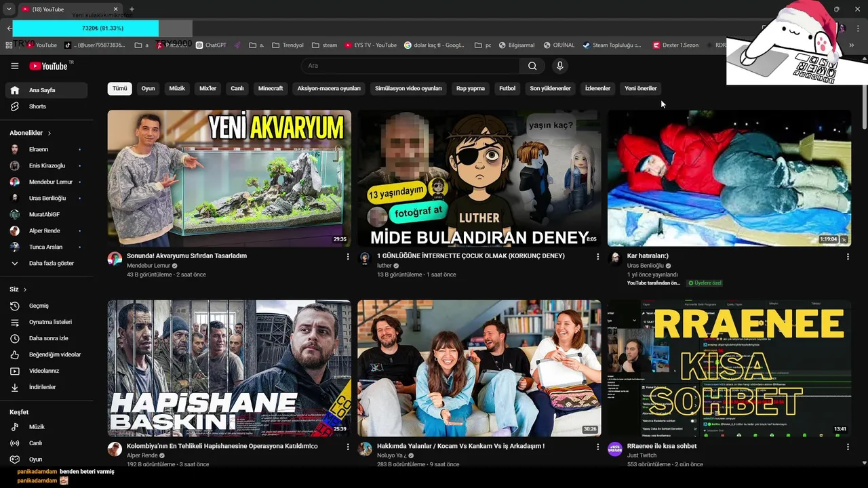Expand Siz section header
868x488 pixels.
(18, 289)
